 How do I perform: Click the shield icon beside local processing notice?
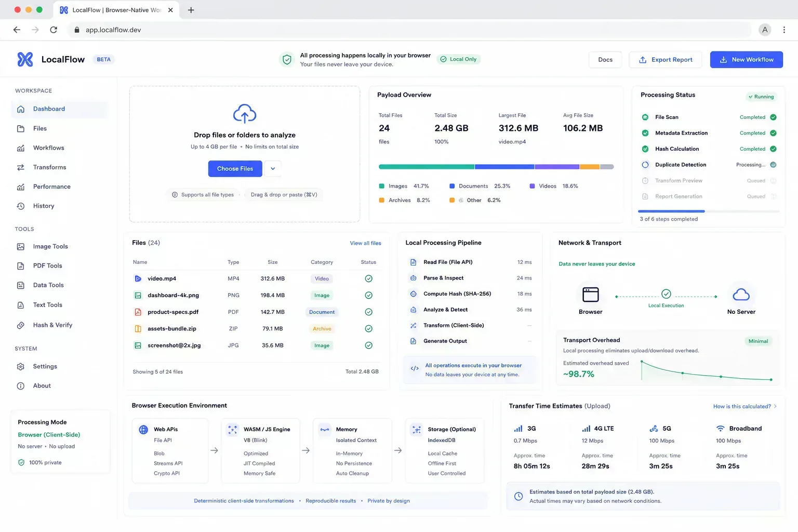pyautogui.click(x=287, y=59)
